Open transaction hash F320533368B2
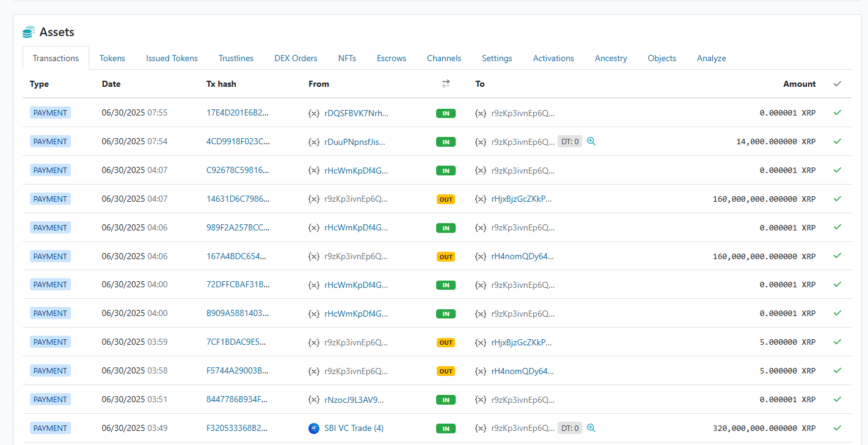 pyautogui.click(x=238, y=428)
